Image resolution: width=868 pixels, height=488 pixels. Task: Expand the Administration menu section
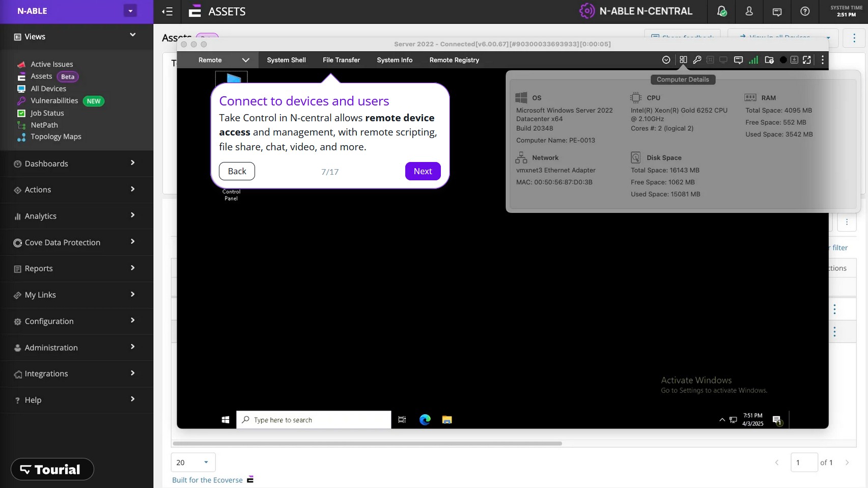click(76, 347)
